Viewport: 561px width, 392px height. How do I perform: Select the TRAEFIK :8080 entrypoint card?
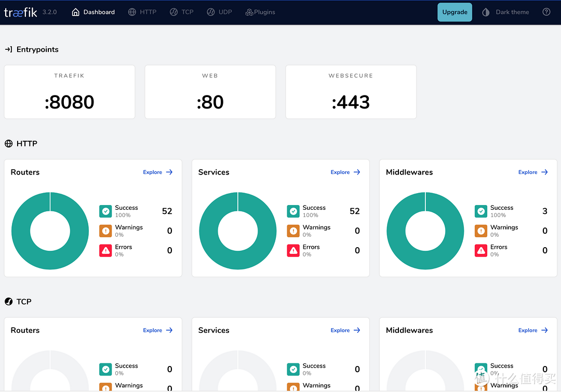pyautogui.click(x=70, y=92)
